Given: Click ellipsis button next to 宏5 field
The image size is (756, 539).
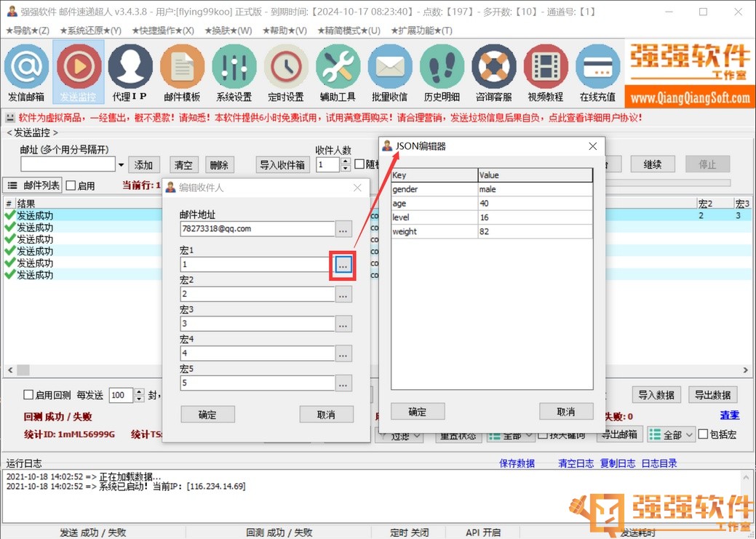Looking at the screenshot, I should pyautogui.click(x=343, y=384).
